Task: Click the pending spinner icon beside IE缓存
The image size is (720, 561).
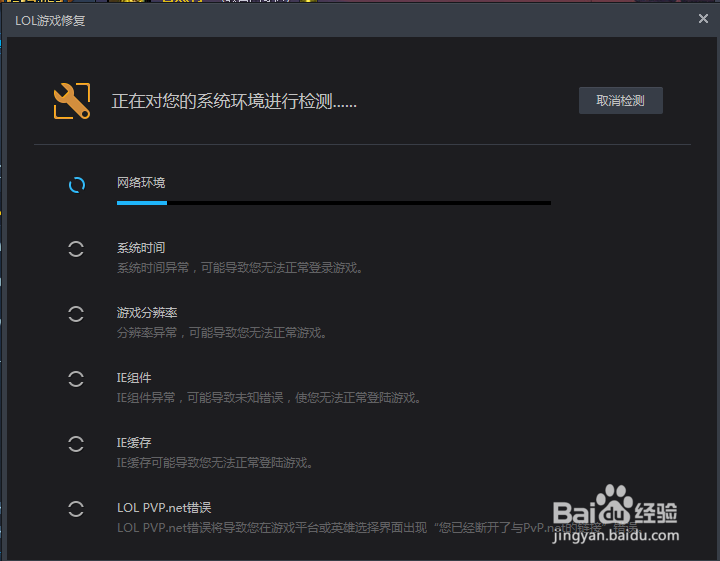Action: point(76,444)
